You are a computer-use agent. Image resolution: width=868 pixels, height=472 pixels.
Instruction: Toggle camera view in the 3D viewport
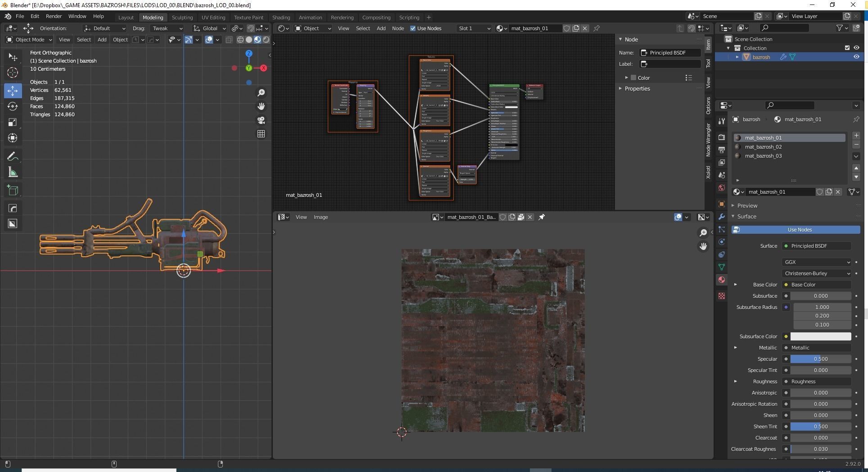pos(261,120)
